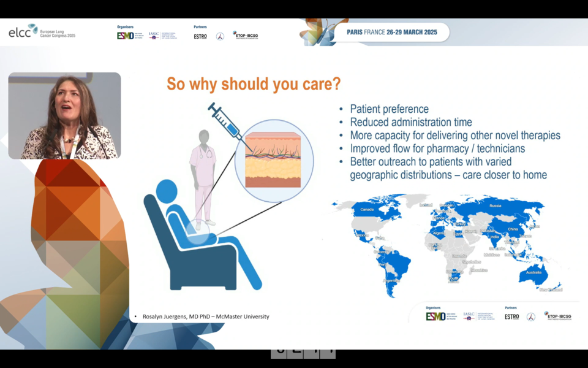Click the syringe illustration on the slide
Viewport: 588px width, 368px height.
pos(225,121)
